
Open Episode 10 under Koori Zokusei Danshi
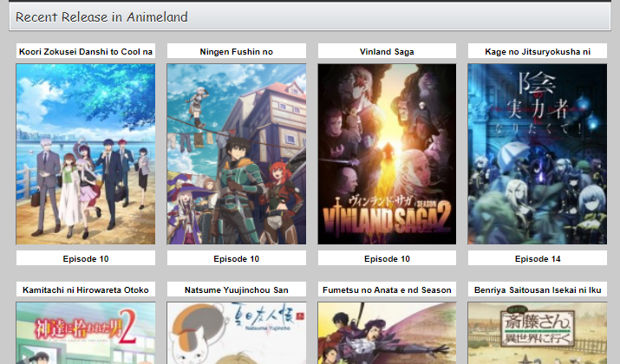tap(86, 259)
